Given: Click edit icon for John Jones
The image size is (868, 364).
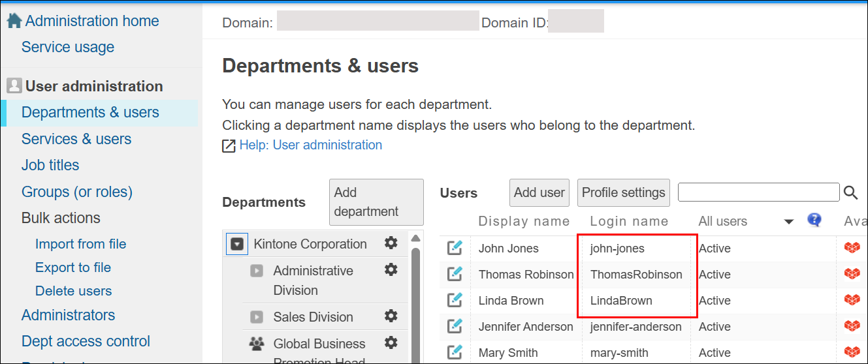Looking at the screenshot, I should (x=455, y=248).
